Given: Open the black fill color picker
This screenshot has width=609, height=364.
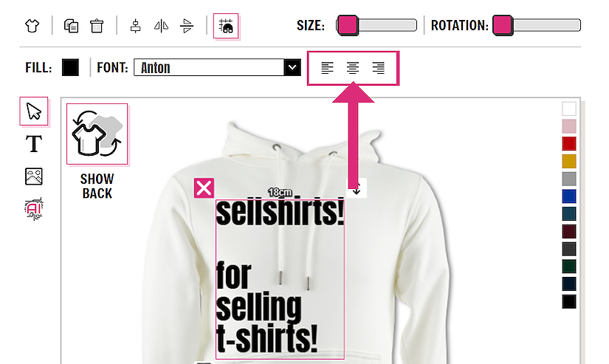Looking at the screenshot, I should [70, 68].
